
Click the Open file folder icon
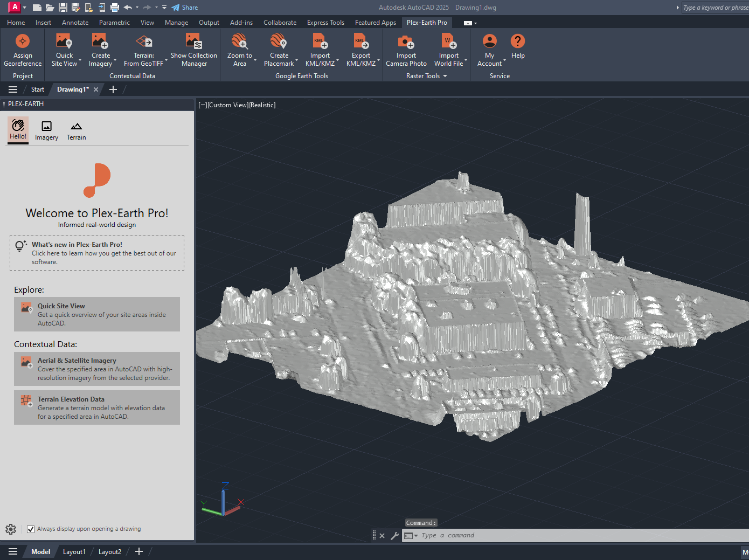click(x=50, y=8)
